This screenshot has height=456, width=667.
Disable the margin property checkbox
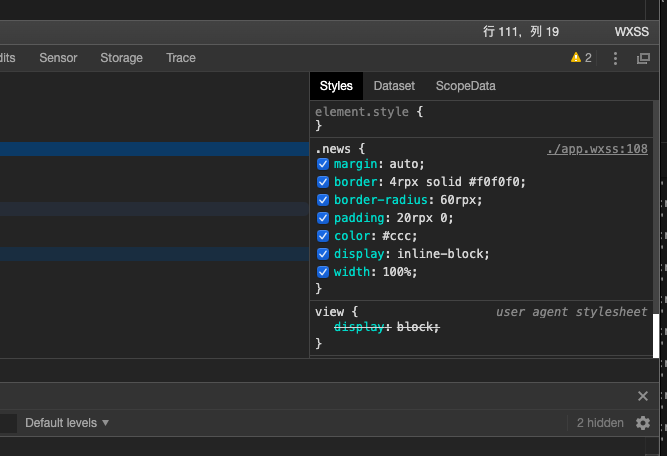coord(323,164)
